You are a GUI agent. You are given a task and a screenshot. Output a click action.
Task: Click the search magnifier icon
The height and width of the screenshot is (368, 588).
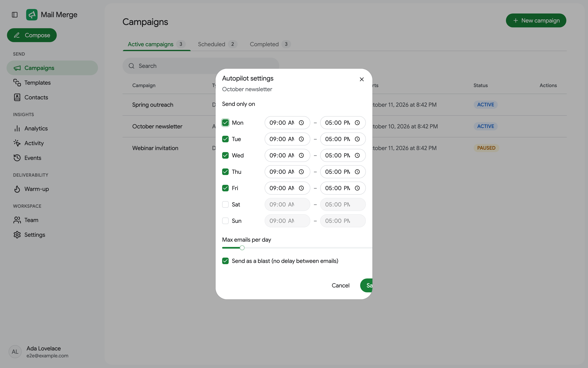[131, 66]
